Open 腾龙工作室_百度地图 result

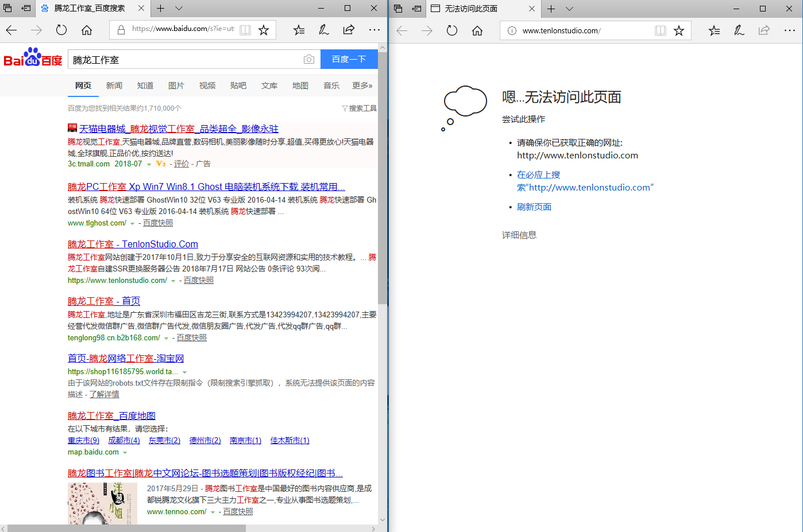(x=111, y=415)
